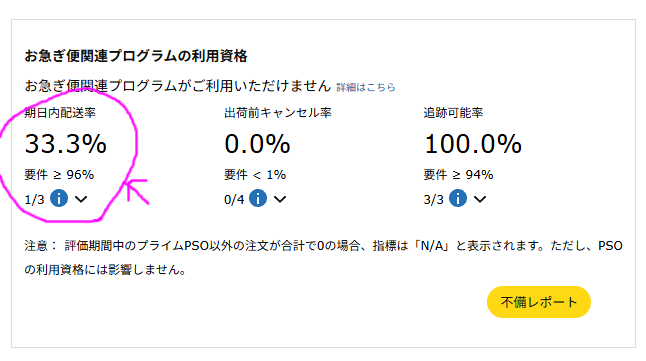
Task: Open the info icon beside 0/4
Action: (x=258, y=198)
